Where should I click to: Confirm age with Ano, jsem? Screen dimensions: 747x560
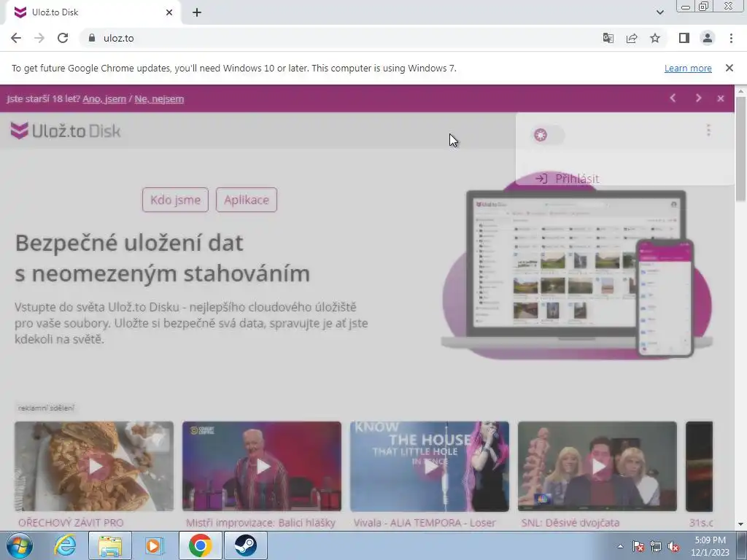pos(104,99)
